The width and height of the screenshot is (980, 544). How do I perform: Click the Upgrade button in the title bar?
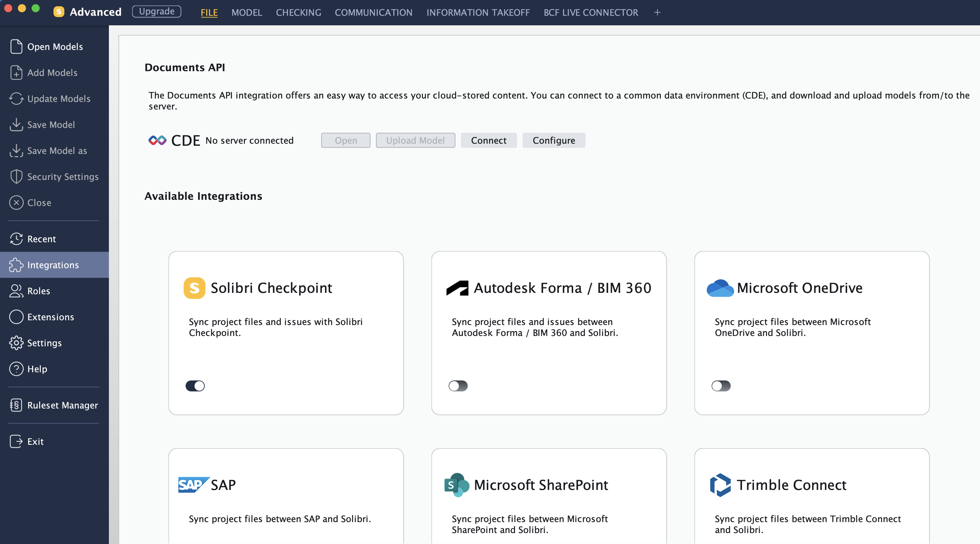pos(156,11)
